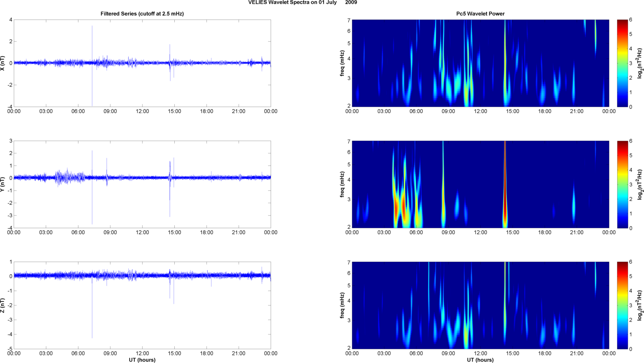Click the Z filtered series time plot
Image resolution: width=644 pixels, height=363 pixels.
click(142, 305)
